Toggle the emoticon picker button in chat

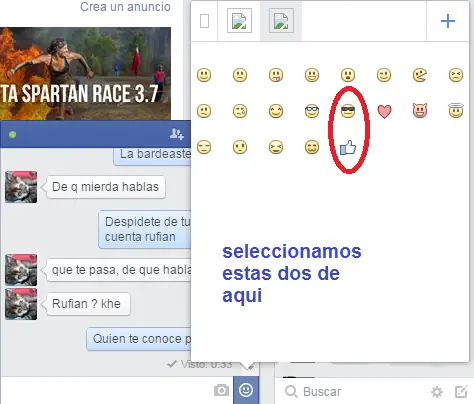[246, 390]
